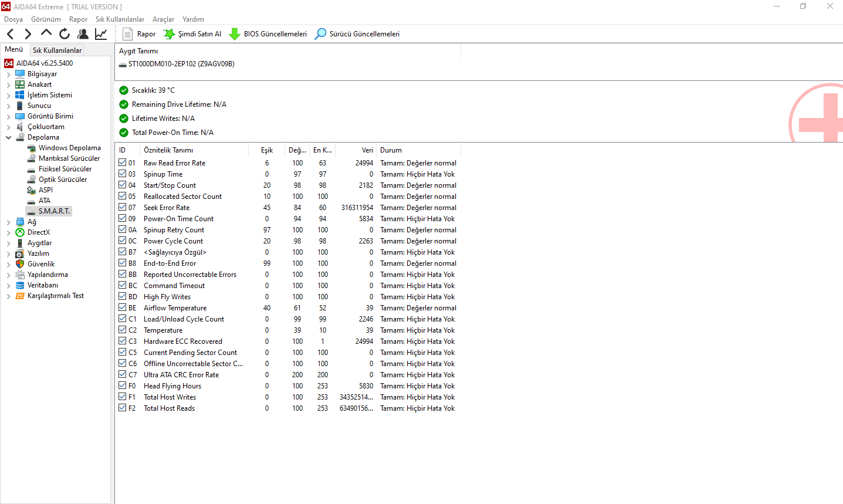Screen dimensions: 843x504
Task: Select the Güvenlik shield icon
Action: pyautogui.click(x=20, y=264)
